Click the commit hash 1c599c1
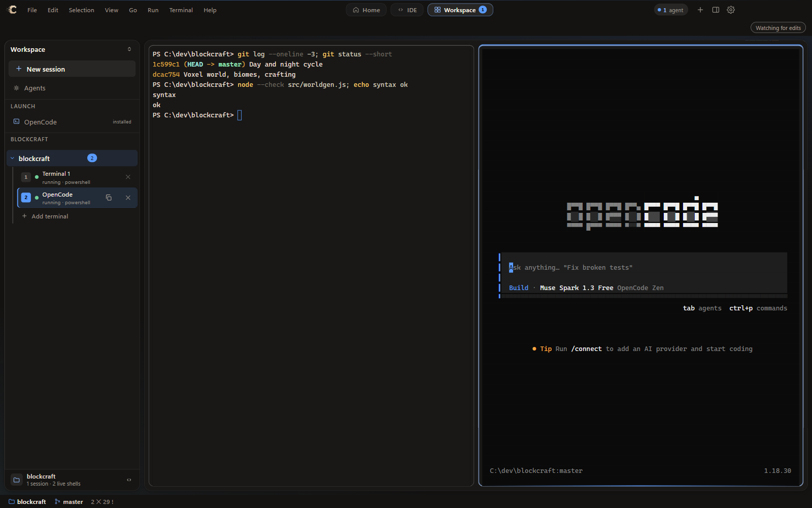 pos(166,65)
